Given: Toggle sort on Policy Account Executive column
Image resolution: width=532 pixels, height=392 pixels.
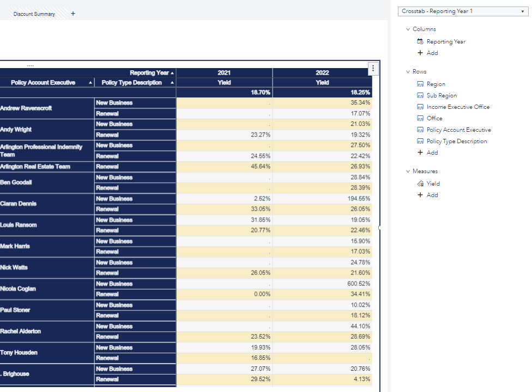Looking at the screenshot, I should (90, 82).
